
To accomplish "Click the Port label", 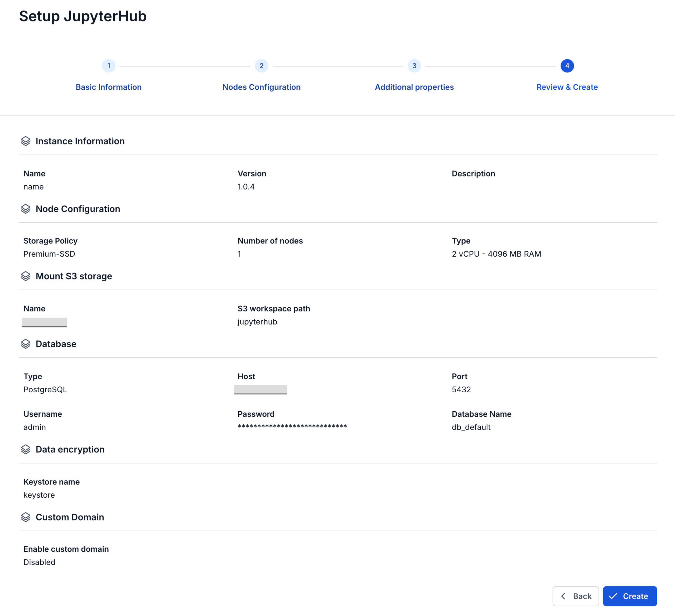I will (460, 377).
